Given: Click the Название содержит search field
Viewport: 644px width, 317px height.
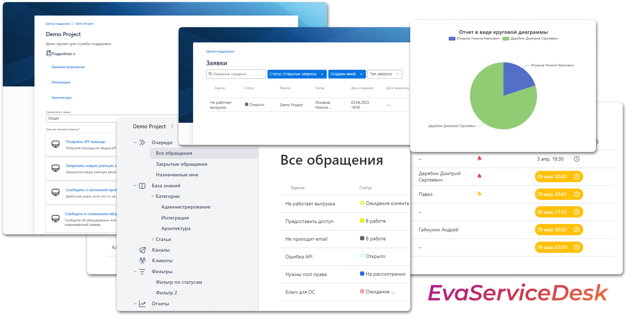Looking at the screenshot, I should (x=236, y=74).
